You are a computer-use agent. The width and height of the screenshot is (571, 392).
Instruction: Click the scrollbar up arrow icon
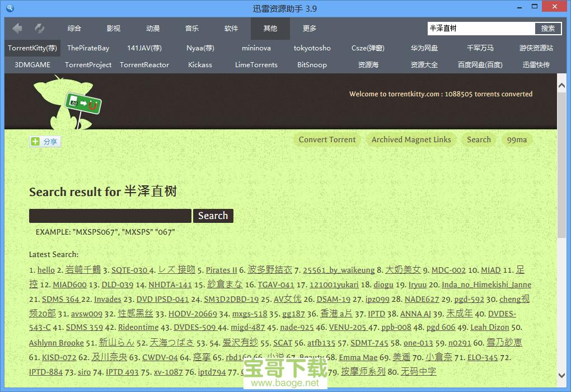pos(561,85)
